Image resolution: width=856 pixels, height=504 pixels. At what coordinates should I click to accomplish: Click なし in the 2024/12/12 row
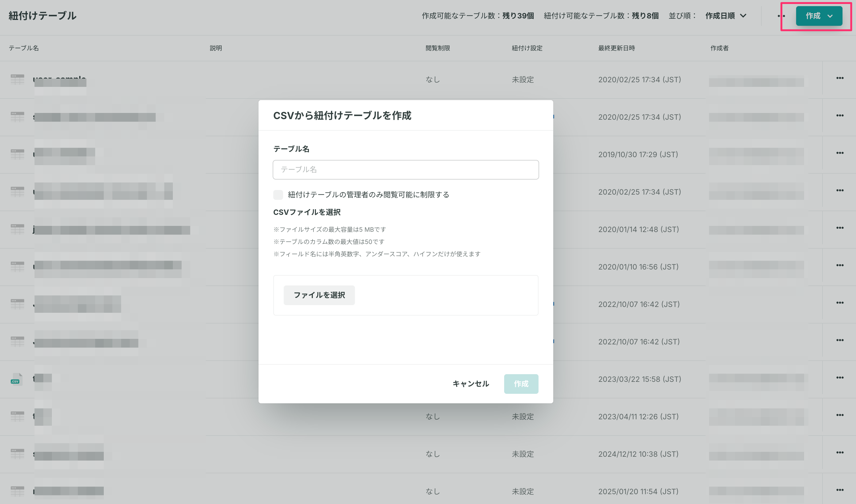(x=433, y=454)
